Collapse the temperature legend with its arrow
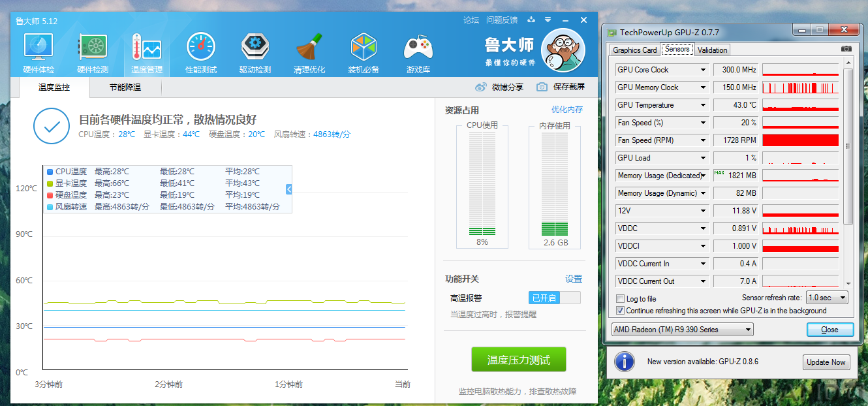 pos(288,189)
